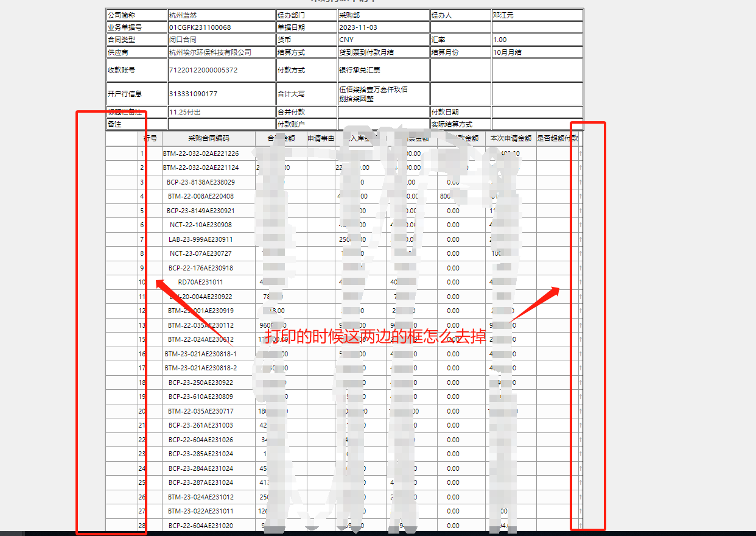Click the 邓江元 handler name
The width and height of the screenshot is (756, 536).
point(503,15)
